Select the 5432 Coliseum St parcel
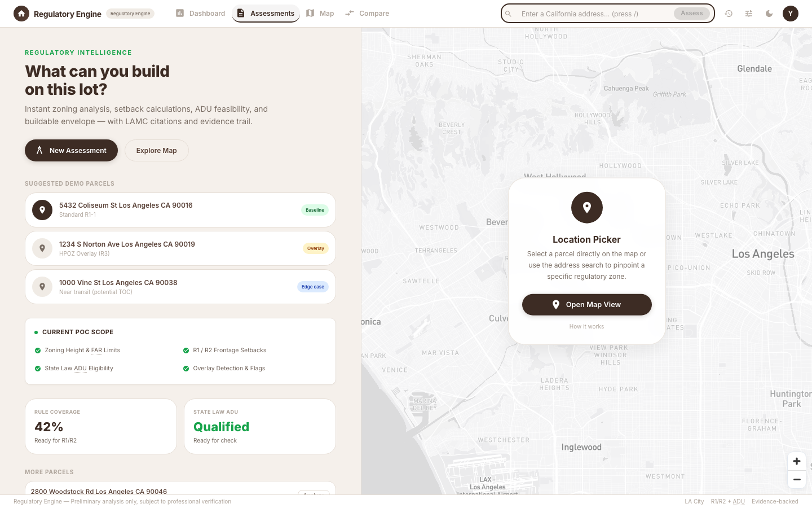The width and height of the screenshot is (812, 508). (180, 210)
